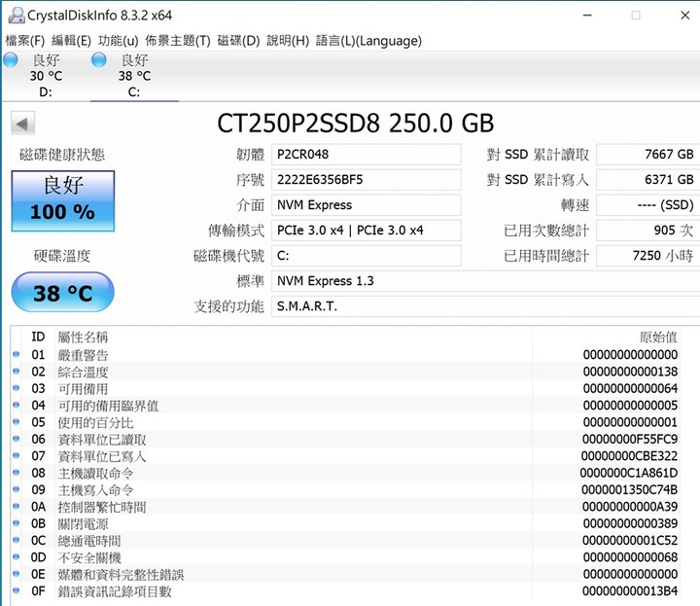Click the blue status orb for disk C:
The image size is (700, 606).
(x=99, y=60)
